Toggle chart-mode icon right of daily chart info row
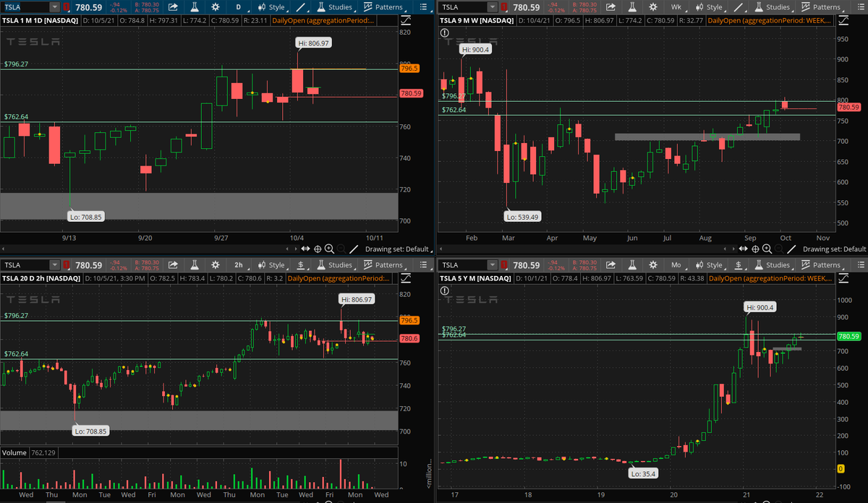The width and height of the screenshot is (868, 503). 405,20
